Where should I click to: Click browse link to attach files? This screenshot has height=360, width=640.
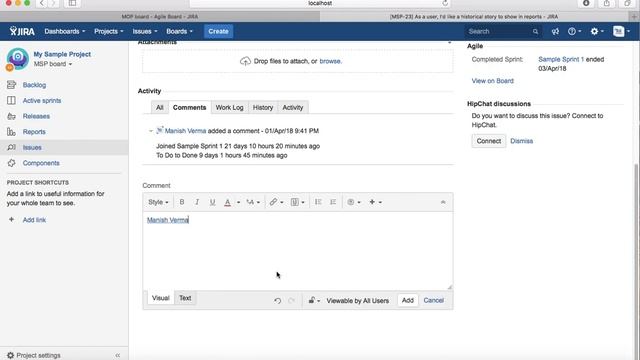[x=330, y=61]
